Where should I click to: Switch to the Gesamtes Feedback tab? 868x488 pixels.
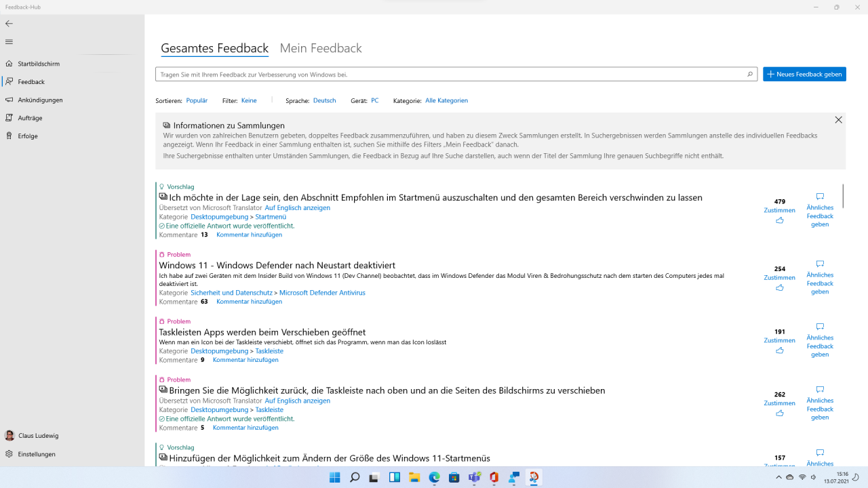pyautogui.click(x=214, y=48)
